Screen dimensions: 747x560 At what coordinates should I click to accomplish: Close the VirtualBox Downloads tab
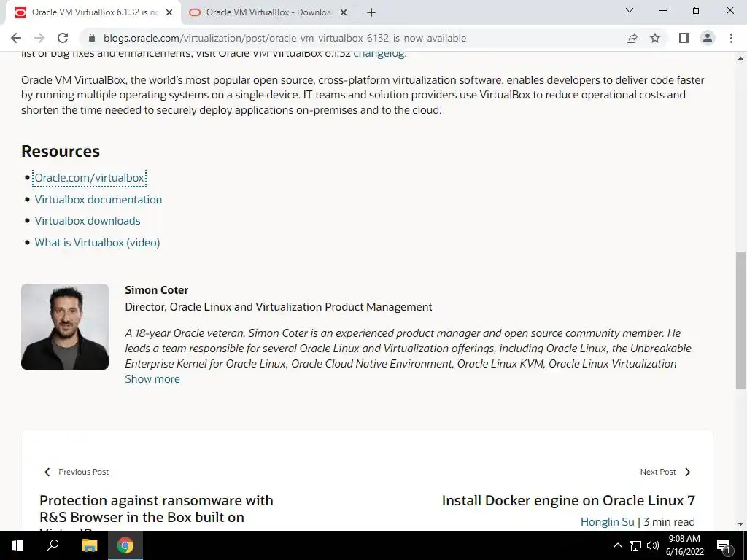[344, 12]
